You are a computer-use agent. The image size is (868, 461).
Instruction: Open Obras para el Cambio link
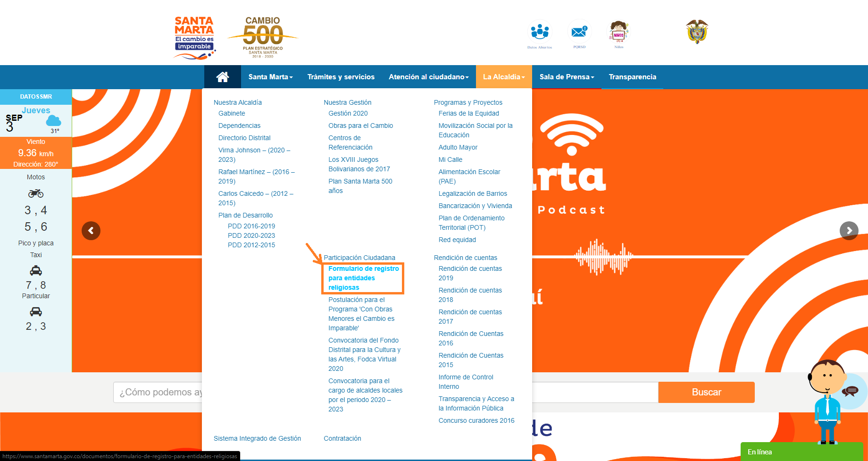point(361,126)
